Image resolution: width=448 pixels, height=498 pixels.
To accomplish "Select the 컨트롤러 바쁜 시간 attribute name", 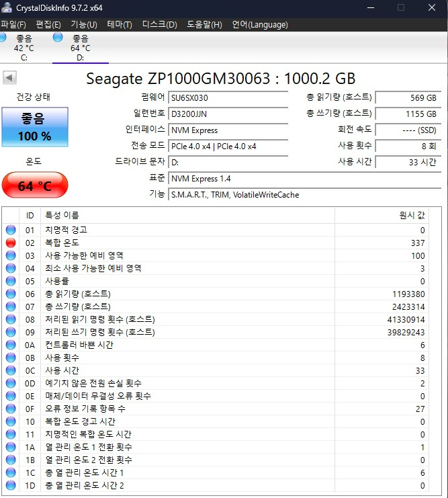I will point(79,345).
